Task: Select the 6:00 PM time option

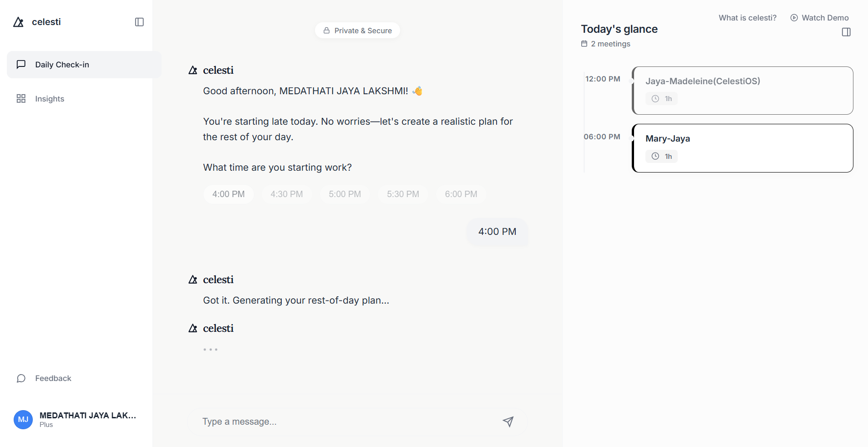Action: tap(461, 193)
